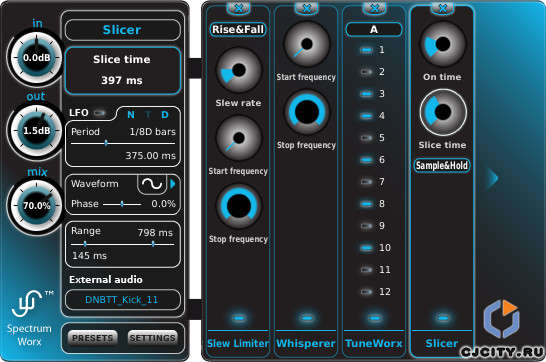This screenshot has height=362, width=546.
Task: Click the Slew rate knob
Action: pyautogui.click(x=239, y=71)
